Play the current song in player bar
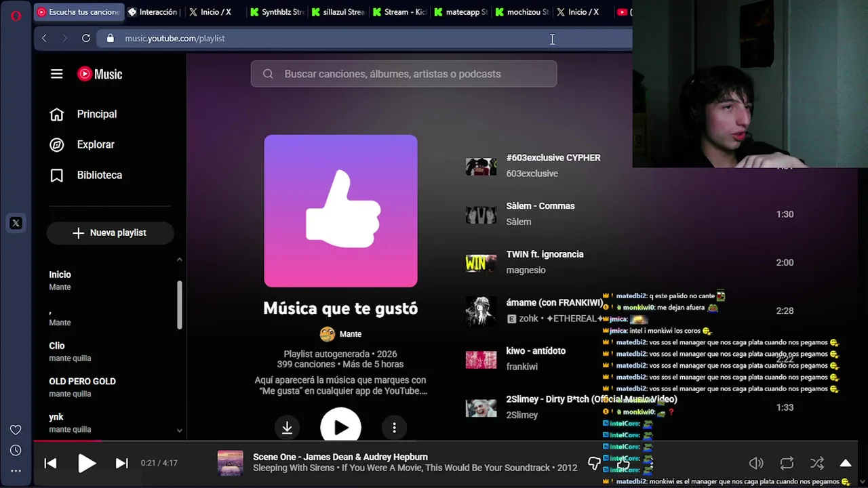The width and height of the screenshot is (868, 488). 87,463
